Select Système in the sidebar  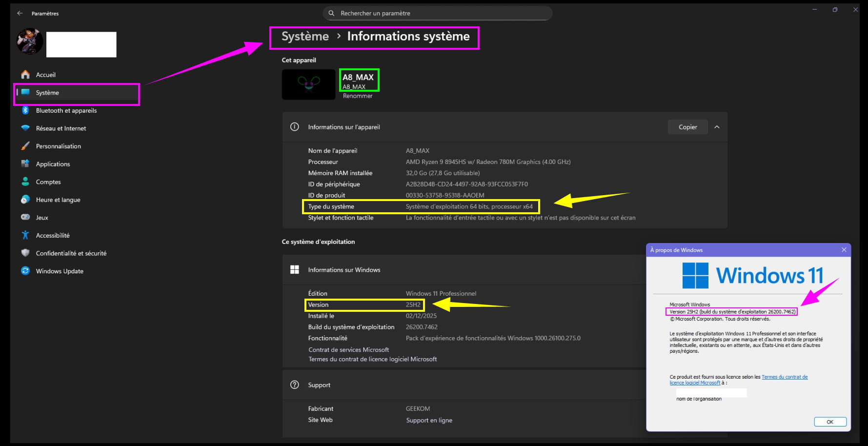pos(47,93)
